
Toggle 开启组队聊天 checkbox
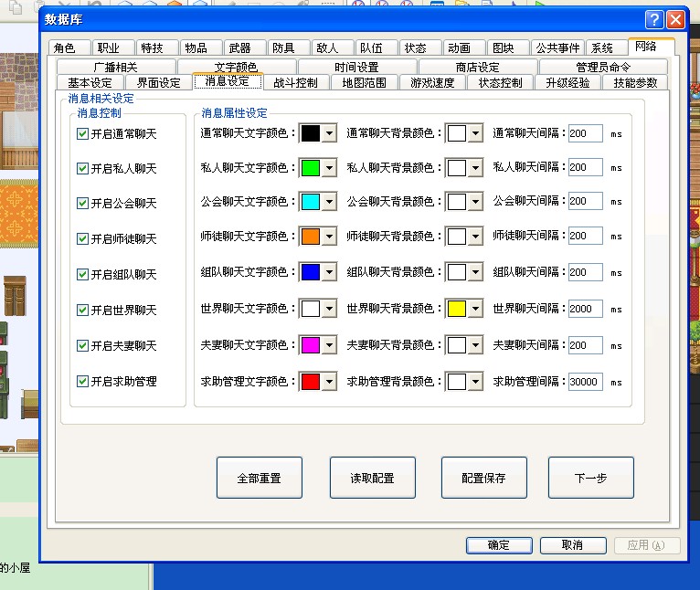pyautogui.click(x=82, y=274)
